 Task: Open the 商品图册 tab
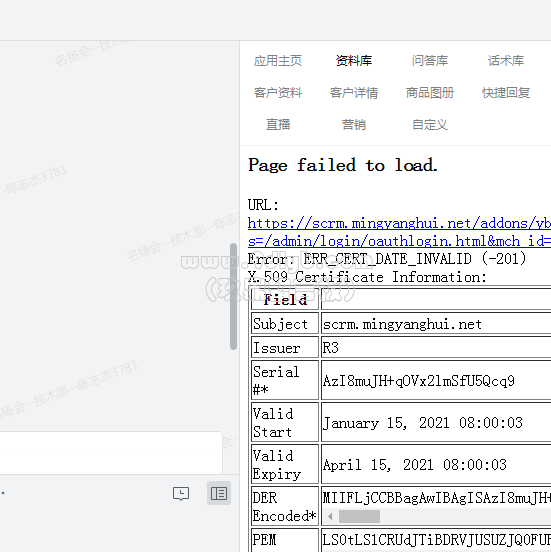click(x=430, y=93)
